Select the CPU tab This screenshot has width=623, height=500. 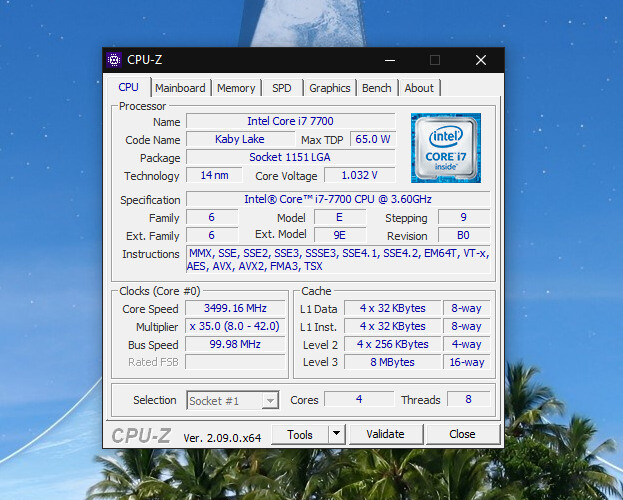tap(128, 87)
